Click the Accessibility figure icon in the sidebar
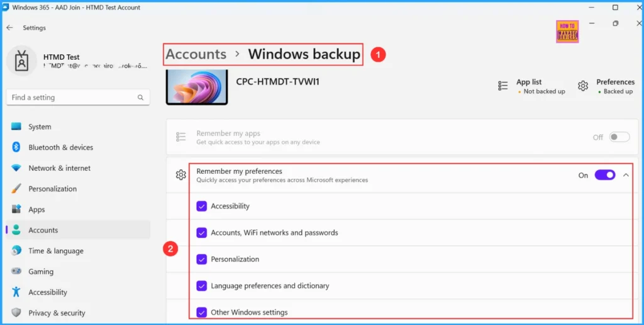The height and width of the screenshot is (325, 644). click(x=16, y=292)
